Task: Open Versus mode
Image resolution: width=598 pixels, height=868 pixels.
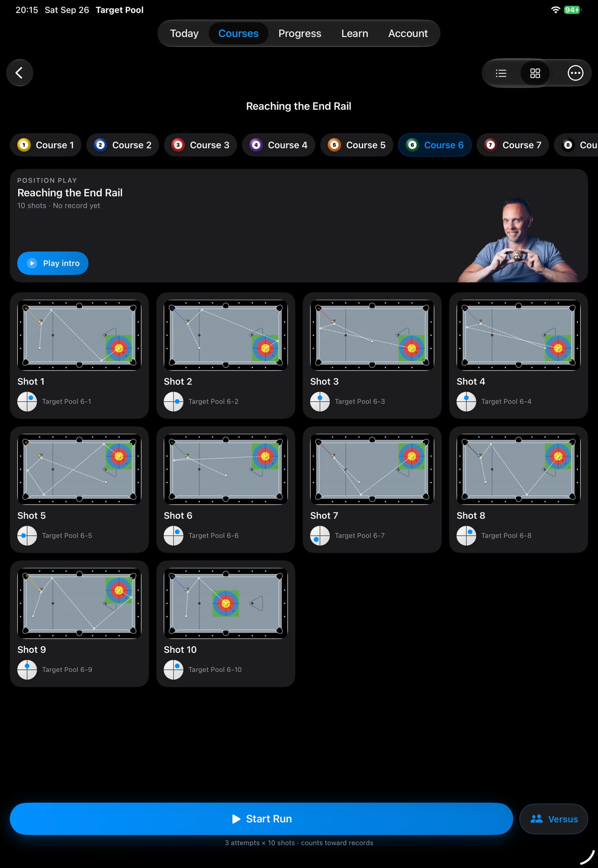Action: tap(554, 819)
